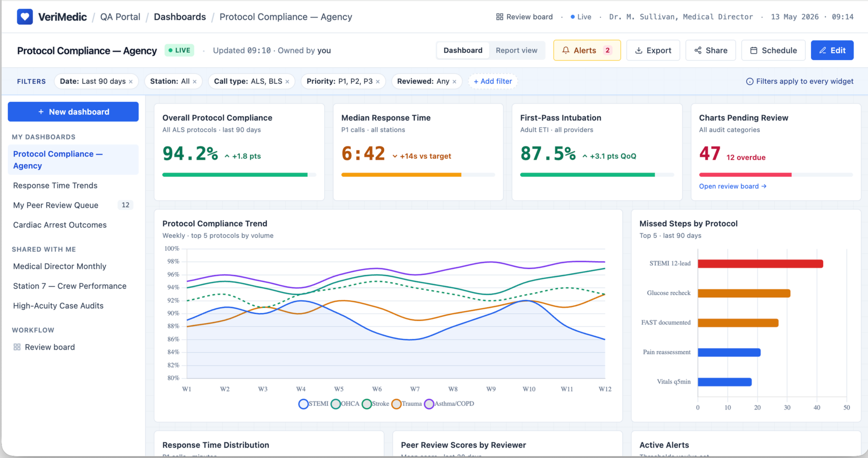Viewport: 868px width, 458px height.
Task: Toggle Trauma series in chart legend
Action: pos(406,404)
